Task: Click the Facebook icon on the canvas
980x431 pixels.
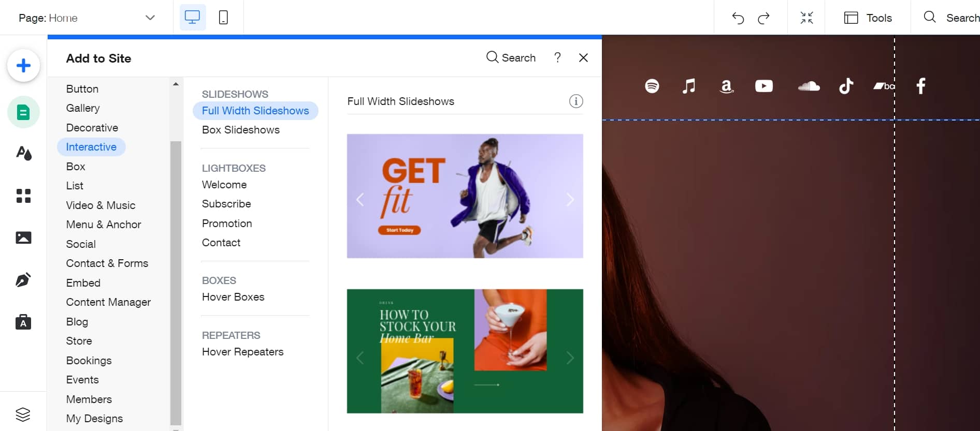Action: (x=921, y=86)
